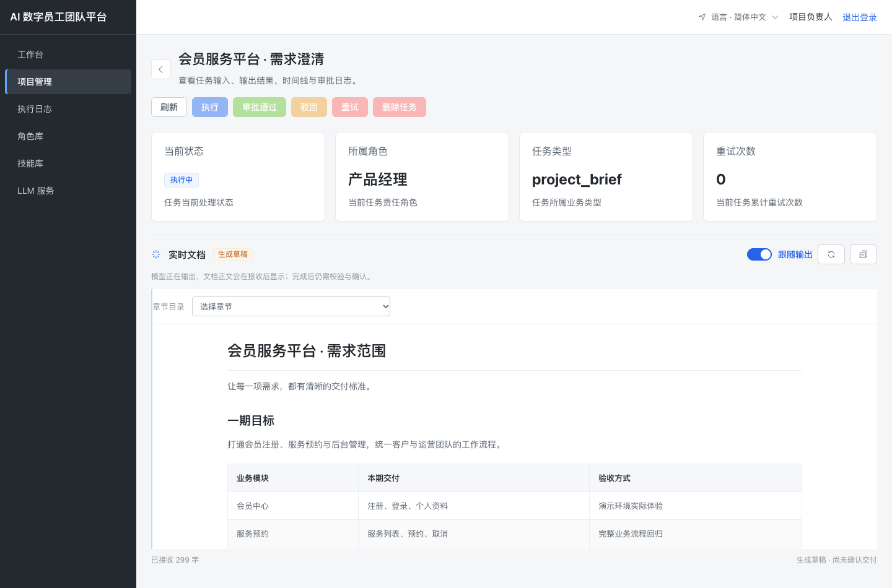Screen dimensions: 892x588
Task: Click the 一期目标 heading
Action: (251, 421)
